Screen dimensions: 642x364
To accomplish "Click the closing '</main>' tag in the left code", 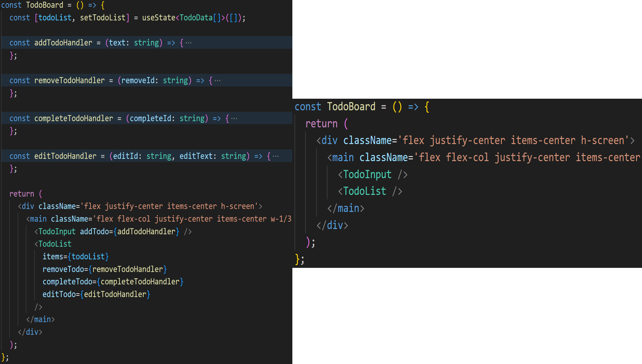I will click(x=40, y=320).
